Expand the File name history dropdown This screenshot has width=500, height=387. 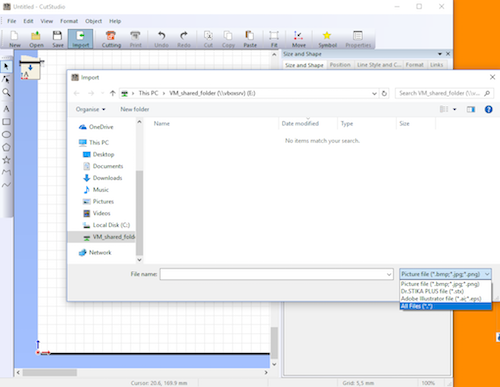pos(389,274)
